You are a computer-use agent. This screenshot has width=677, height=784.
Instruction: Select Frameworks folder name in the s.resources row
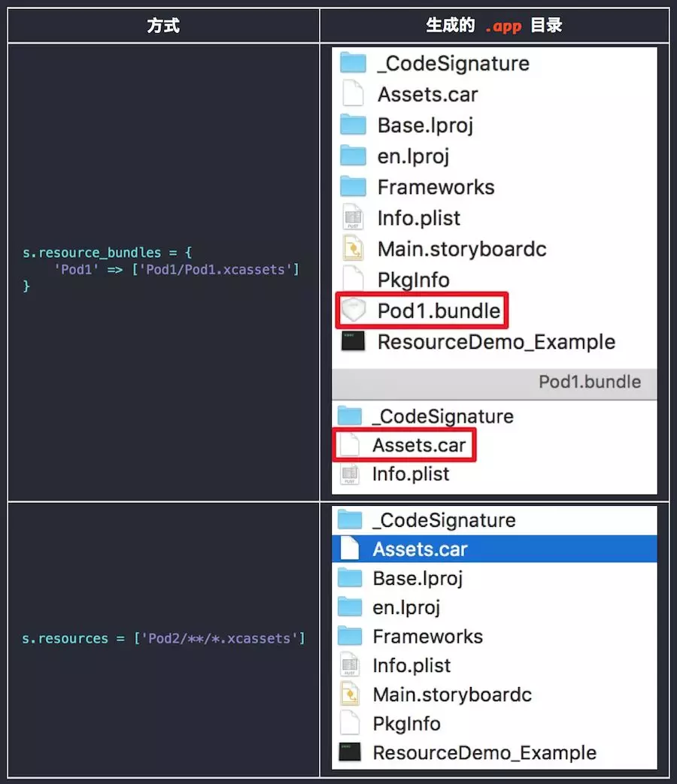point(427,637)
